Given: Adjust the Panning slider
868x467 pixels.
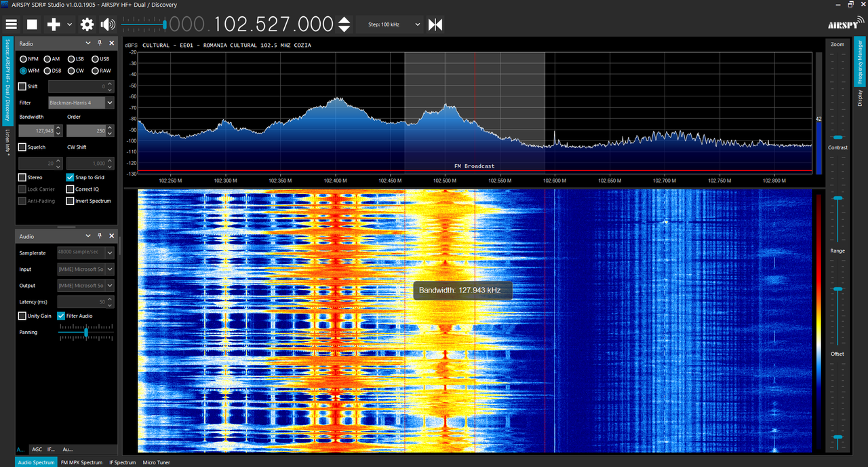Looking at the screenshot, I should click(86, 332).
